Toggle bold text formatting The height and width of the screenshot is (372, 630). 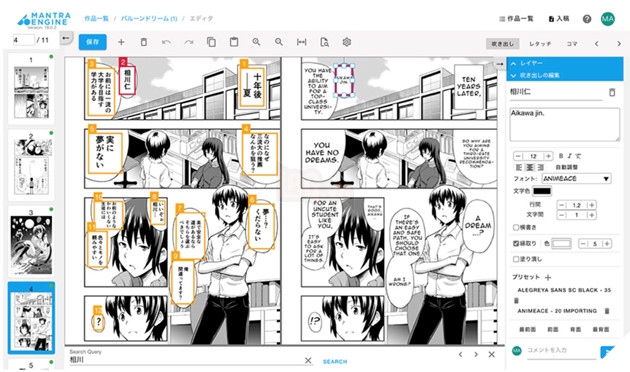[x=561, y=156]
